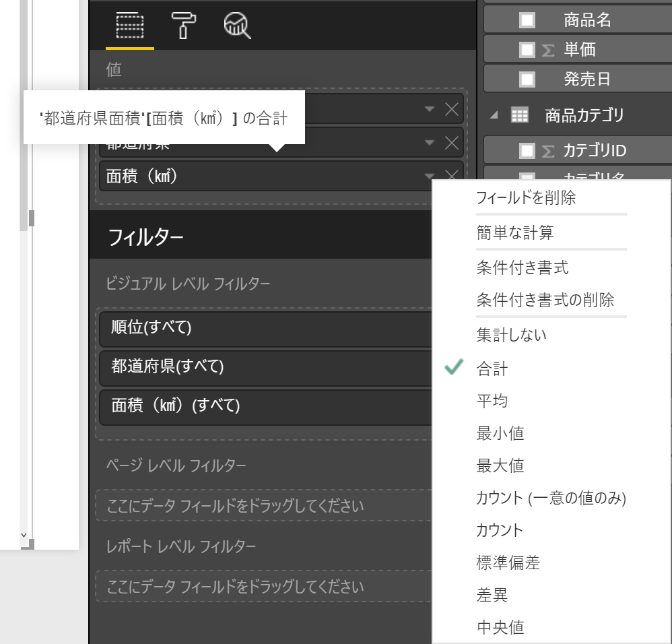Click the カテゴリID field label
This screenshot has height=644, width=672.
595,151
